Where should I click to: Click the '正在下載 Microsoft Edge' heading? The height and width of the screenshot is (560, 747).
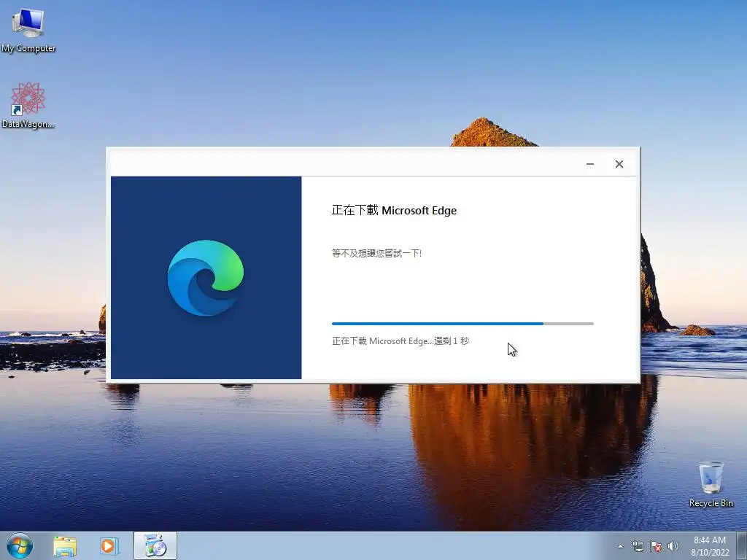(x=394, y=211)
